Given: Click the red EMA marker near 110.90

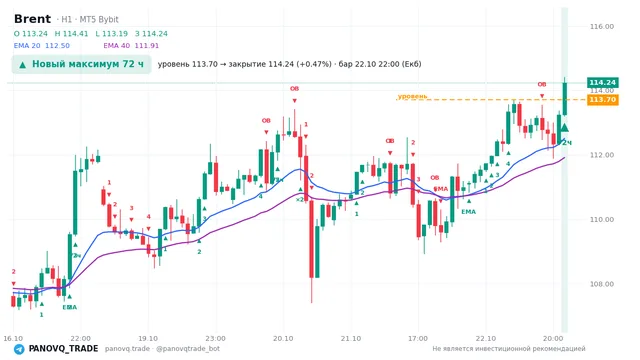Looking at the screenshot, I should (x=440, y=189).
